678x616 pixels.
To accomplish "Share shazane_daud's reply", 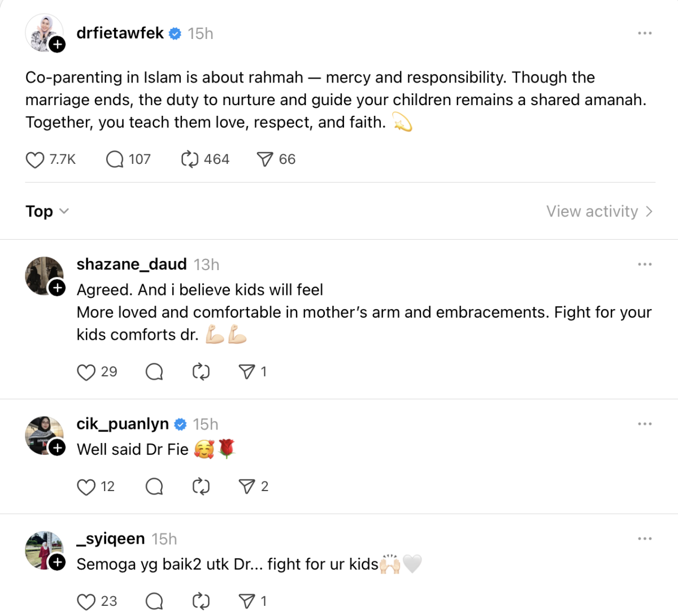I will click(247, 372).
